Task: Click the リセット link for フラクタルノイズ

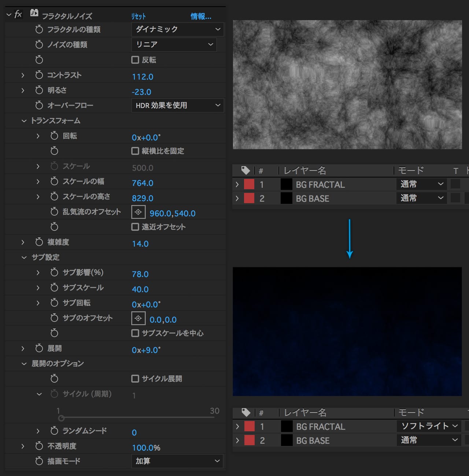Action: [139, 17]
